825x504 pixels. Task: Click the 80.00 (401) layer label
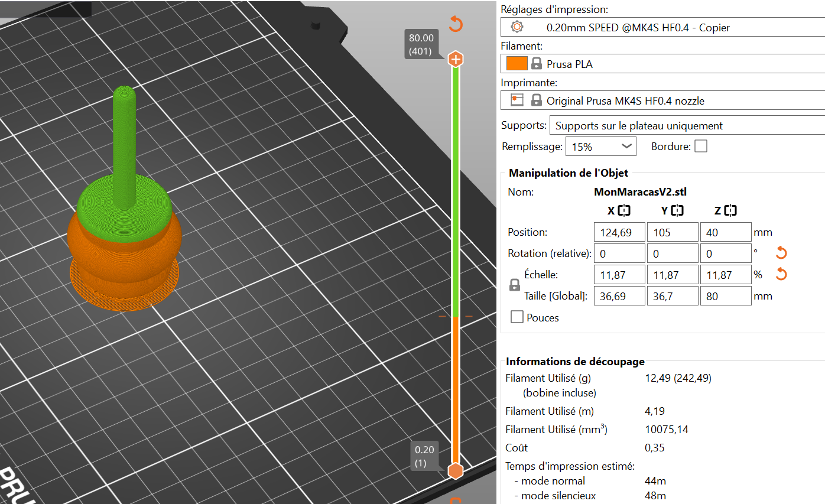pyautogui.click(x=421, y=44)
